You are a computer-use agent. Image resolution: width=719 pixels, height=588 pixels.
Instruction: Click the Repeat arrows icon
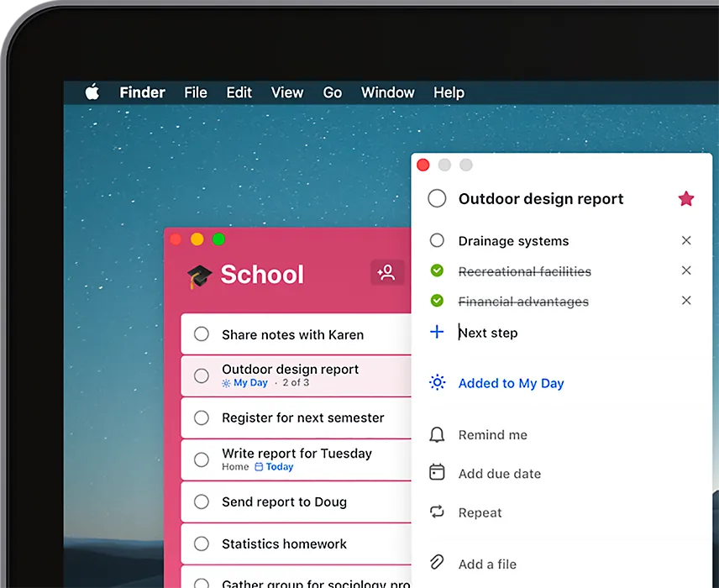(437, 512)
